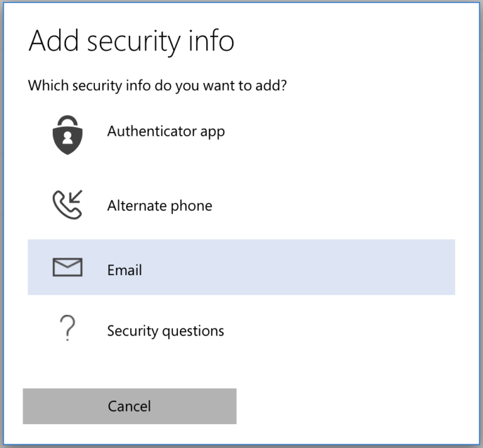
Task: Pick the Email text label
Action: point(125,270)
